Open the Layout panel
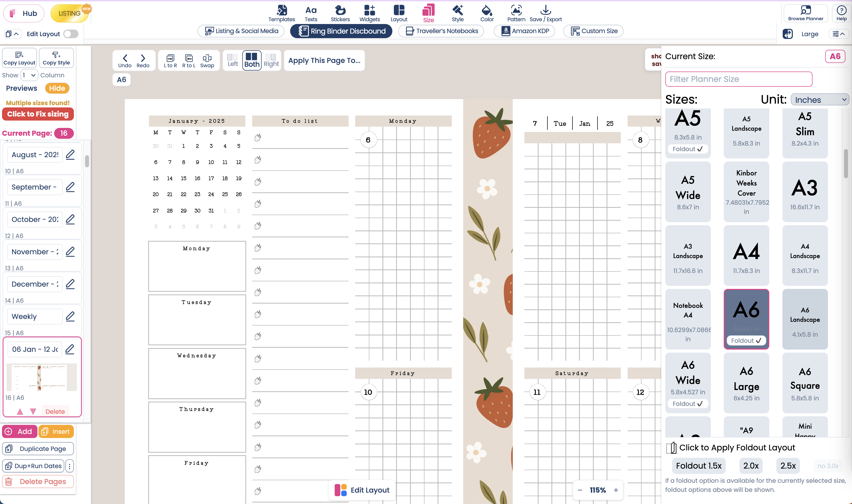This screenshot has height=504, width=852. click(399, 13)
